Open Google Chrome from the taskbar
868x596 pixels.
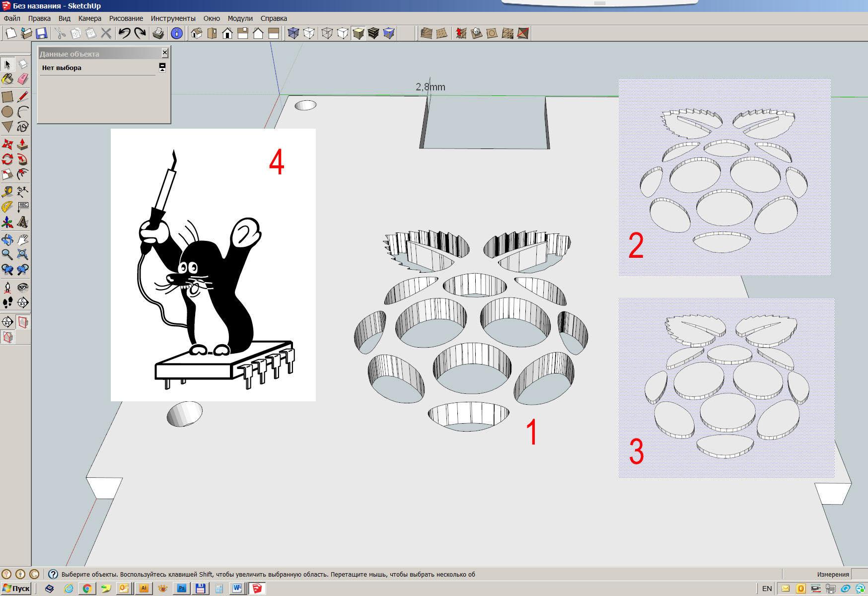[x=87, y=589]
